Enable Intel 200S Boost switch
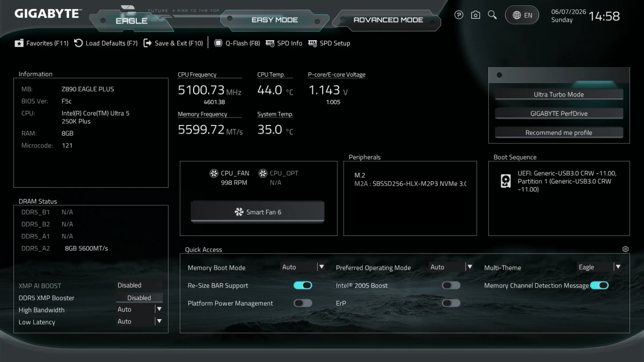The height and width of the screenshot is (362, 644). point(451,285)
